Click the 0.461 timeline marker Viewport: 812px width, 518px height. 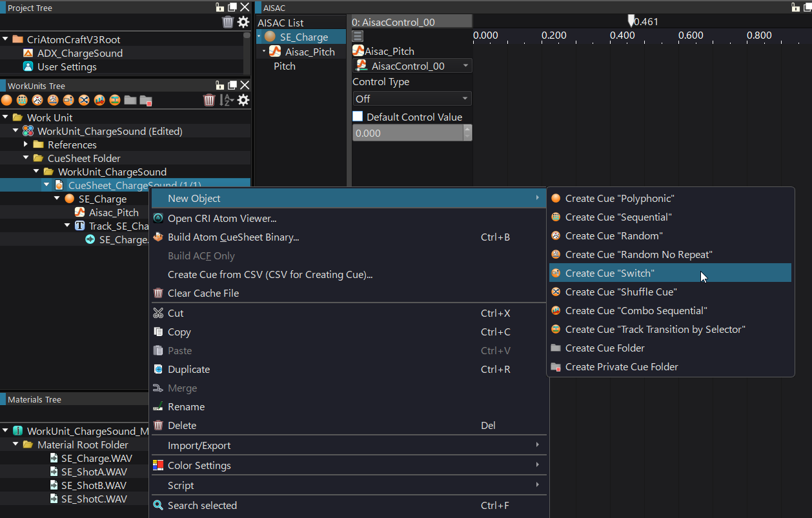[631, 21]
